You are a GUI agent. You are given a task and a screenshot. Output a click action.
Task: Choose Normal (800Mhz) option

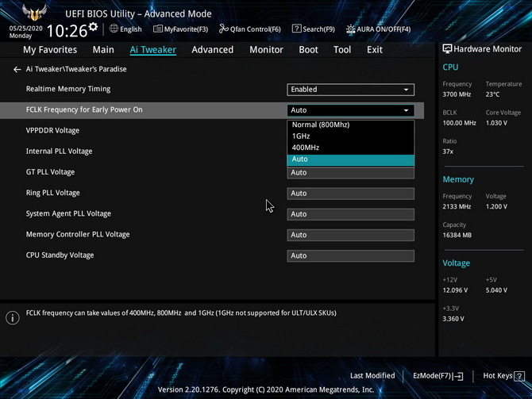click(x=350, y=125)
